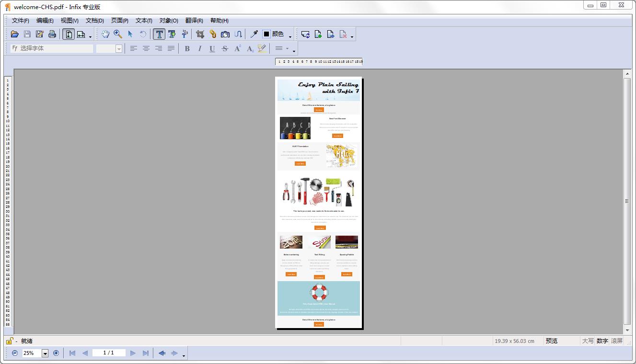636x364 pixels.
Task: Select the Zoom magnifier tool
Action: (x=117, y=34)
